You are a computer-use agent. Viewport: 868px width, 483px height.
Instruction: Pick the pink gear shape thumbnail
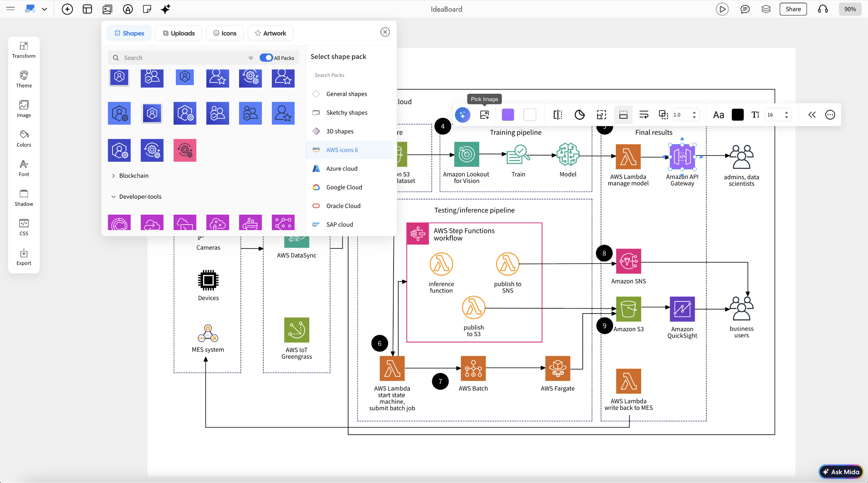pyautogui.click(x=185, y=150)
